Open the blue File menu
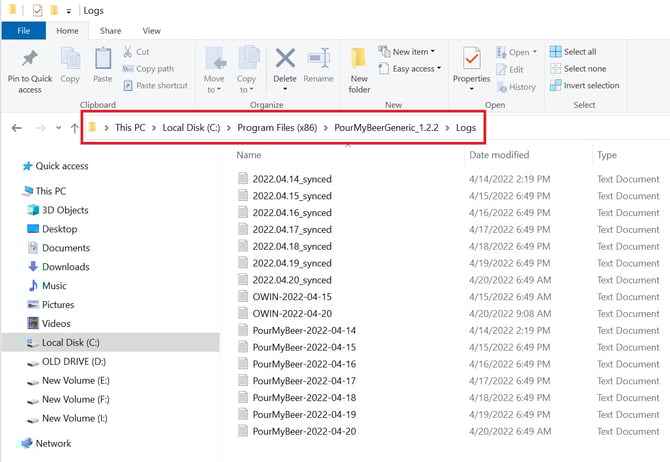 (x=24, y=31)
